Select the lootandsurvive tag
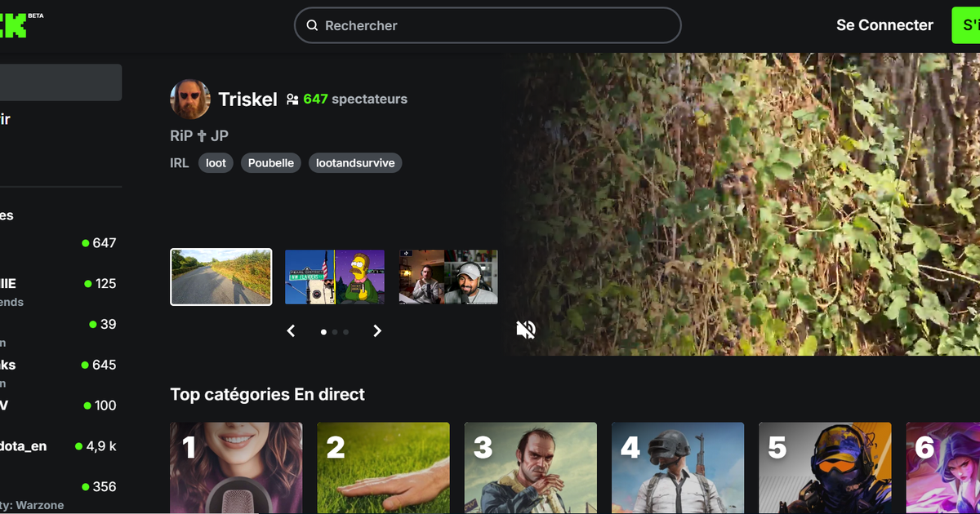Image resolution: width=980 pixels, height=514 pixels. click(355, 163)
